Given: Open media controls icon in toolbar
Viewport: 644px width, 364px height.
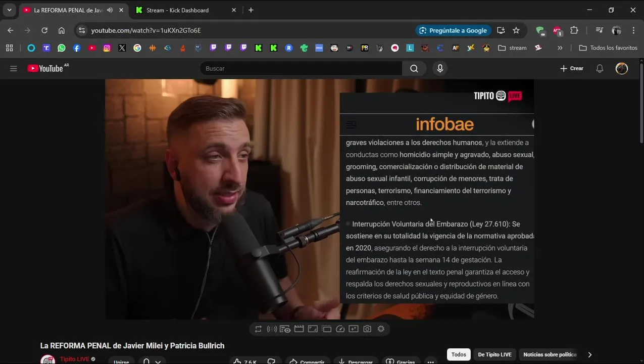Looking at the screenshot, I should 600,30.
